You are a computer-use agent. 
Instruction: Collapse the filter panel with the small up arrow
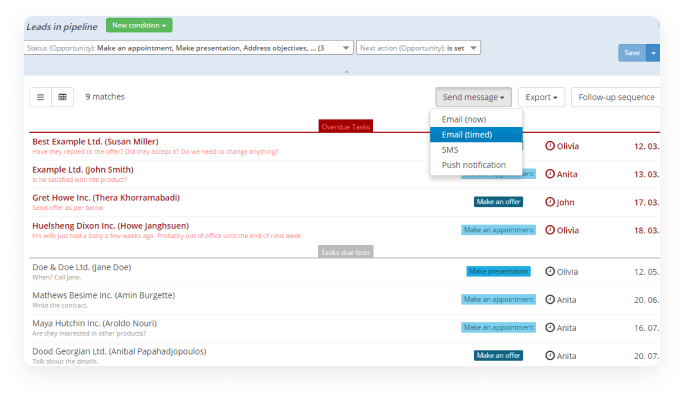(346, 72)
